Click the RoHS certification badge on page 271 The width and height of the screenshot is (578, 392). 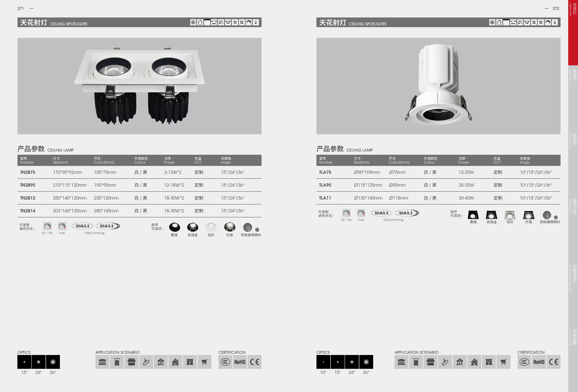coord(240,362)
